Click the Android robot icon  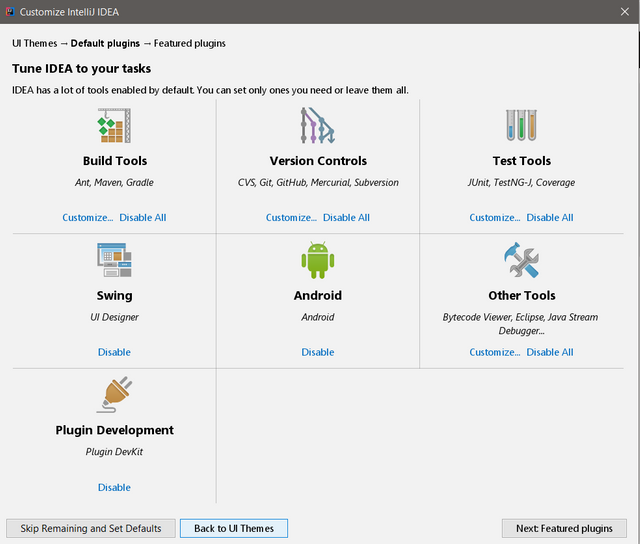pos(318,260)
